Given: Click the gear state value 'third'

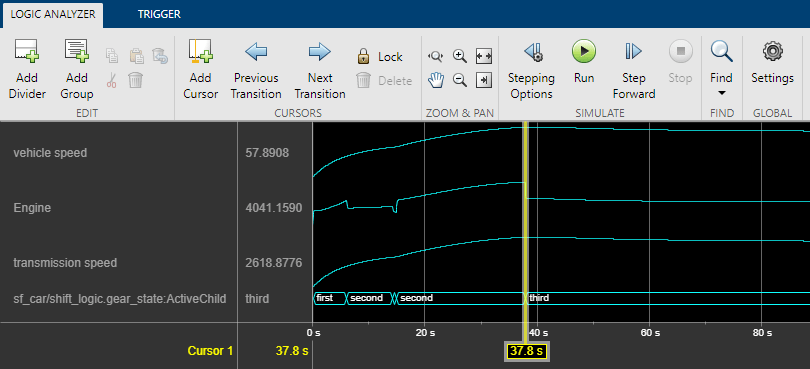Looking at the screenshot, I should (x=257, y=299).
